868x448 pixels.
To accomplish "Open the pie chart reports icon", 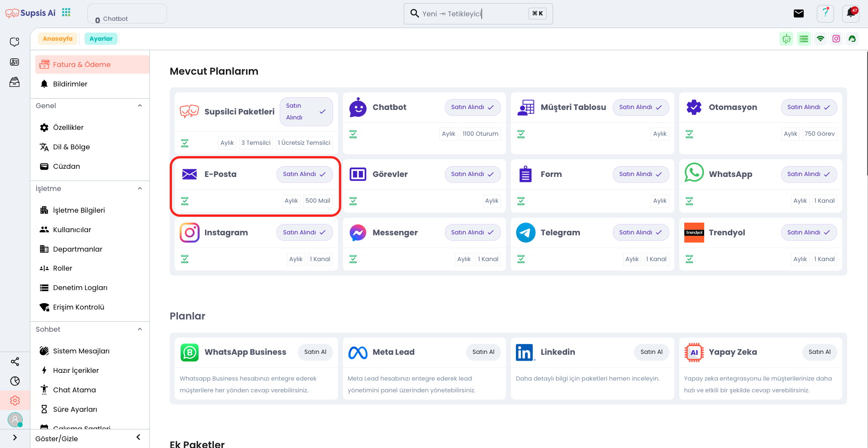I will pyautogui.click(x=15, y=381).
